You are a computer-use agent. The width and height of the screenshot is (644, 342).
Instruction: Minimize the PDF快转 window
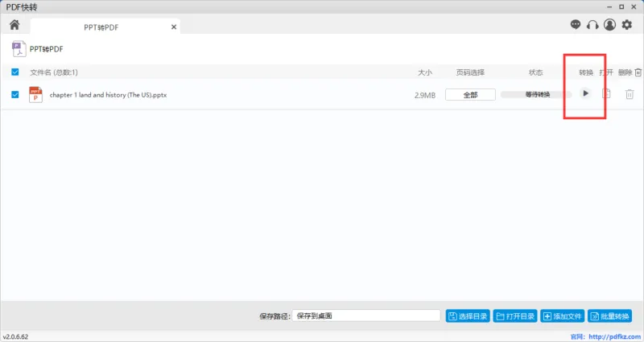click(x=609, y=7)
